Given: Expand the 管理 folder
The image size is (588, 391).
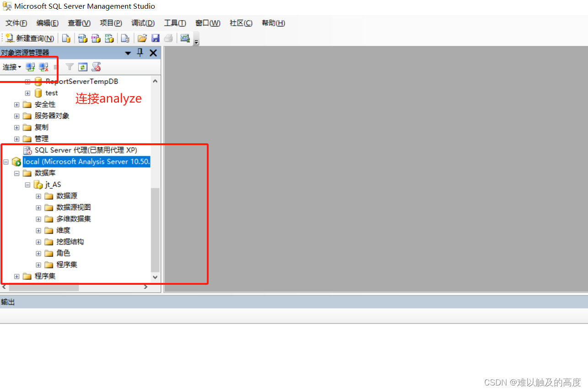Looking at the screenshot, I should pos(17,139).
